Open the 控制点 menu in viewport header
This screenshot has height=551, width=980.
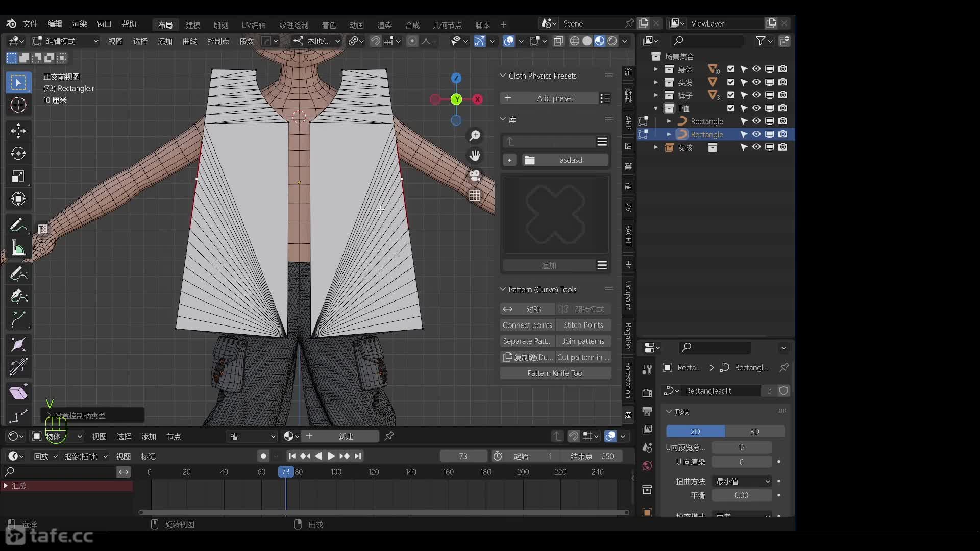(x=218, y=41)
